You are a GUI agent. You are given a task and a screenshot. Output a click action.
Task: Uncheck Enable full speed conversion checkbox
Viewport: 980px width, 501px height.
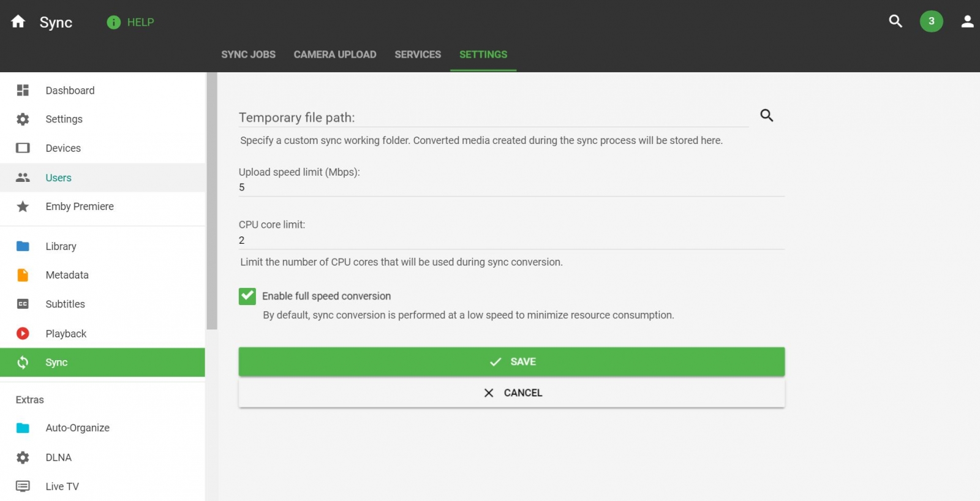247,296
